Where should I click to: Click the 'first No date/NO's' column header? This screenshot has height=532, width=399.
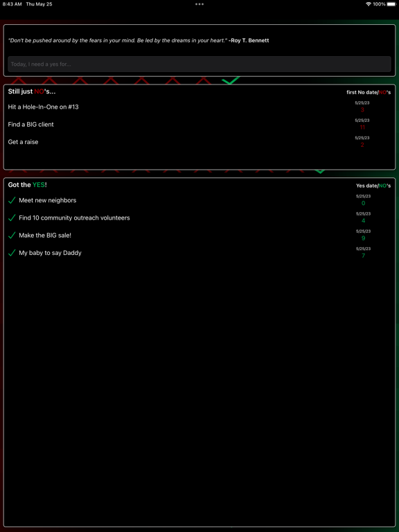click(369, 92)
